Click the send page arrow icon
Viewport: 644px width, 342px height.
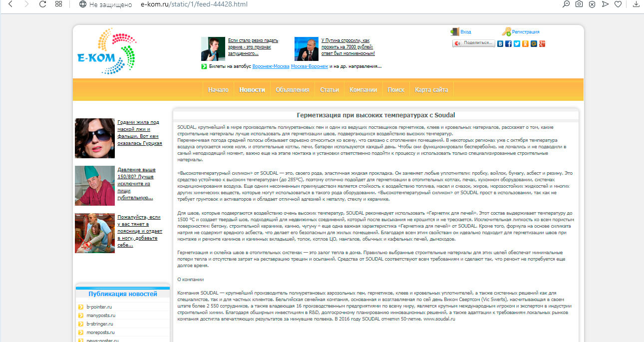tap(605, 4)
